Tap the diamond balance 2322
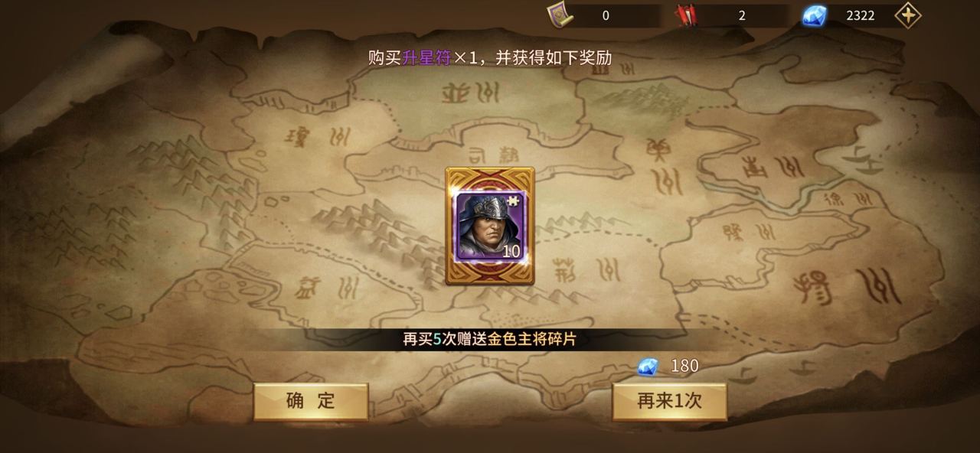This screenshot has width=980, height=453. click(861, 15)
